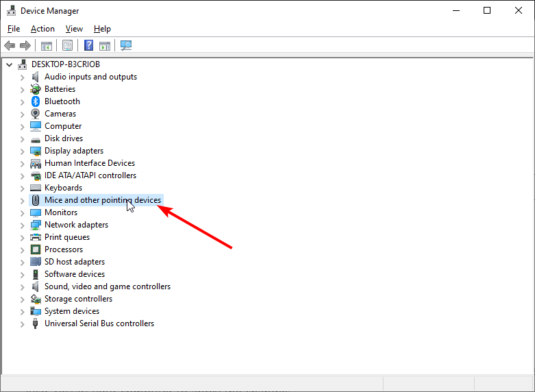This screenshot has width=535, height=392.
Task: Select the Human Interface Devices label
Action: 90,163
